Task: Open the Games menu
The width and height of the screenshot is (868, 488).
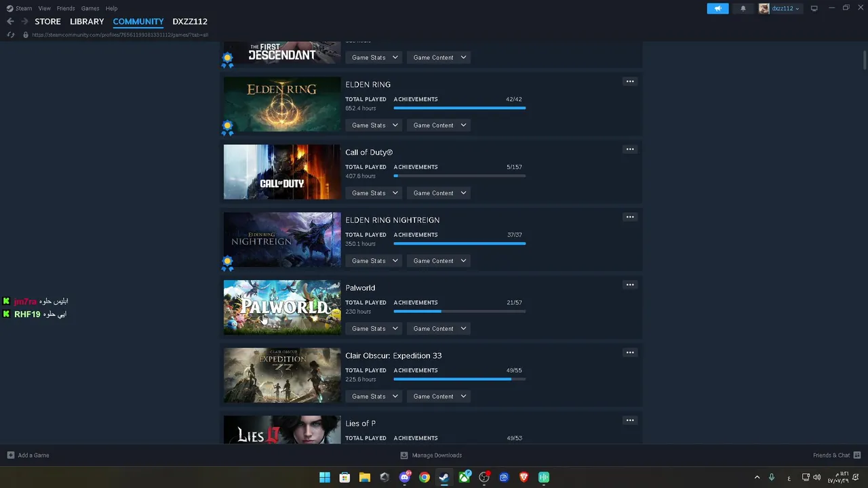Action: click(x=90, y=8)
